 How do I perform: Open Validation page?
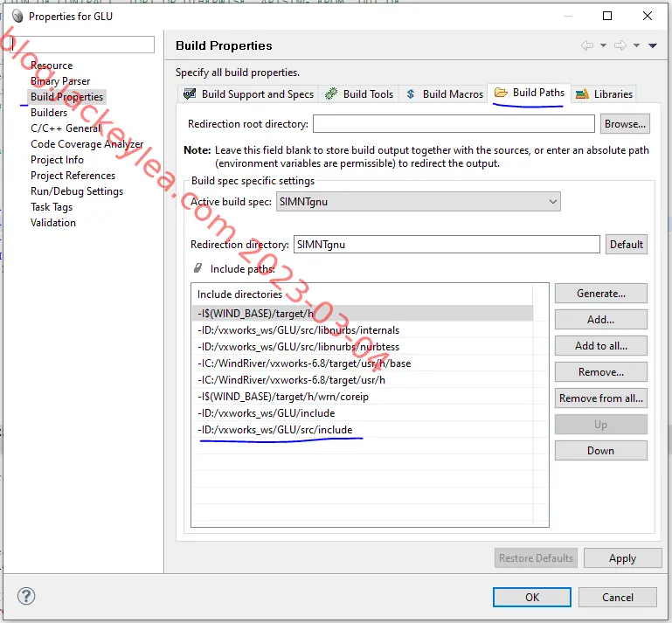(x=53, y=223)
